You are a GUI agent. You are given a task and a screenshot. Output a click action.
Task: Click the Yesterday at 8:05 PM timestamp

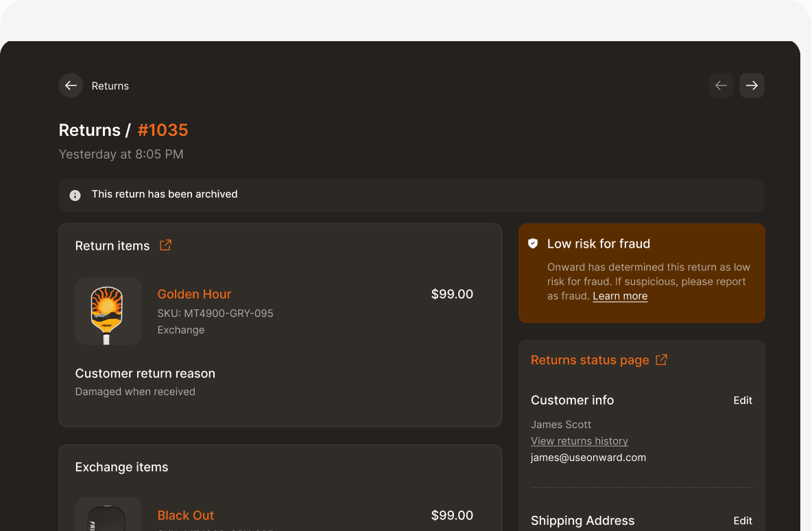click(121, 154)
